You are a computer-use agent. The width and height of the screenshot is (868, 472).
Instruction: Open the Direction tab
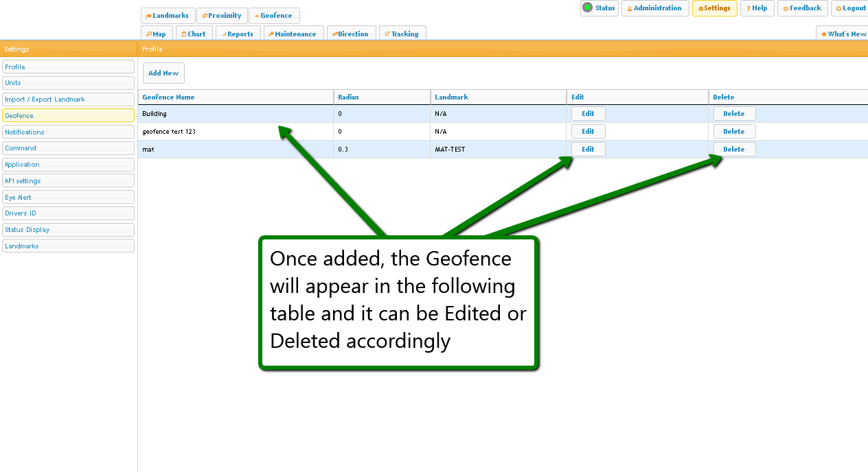(x=351, y=34)
